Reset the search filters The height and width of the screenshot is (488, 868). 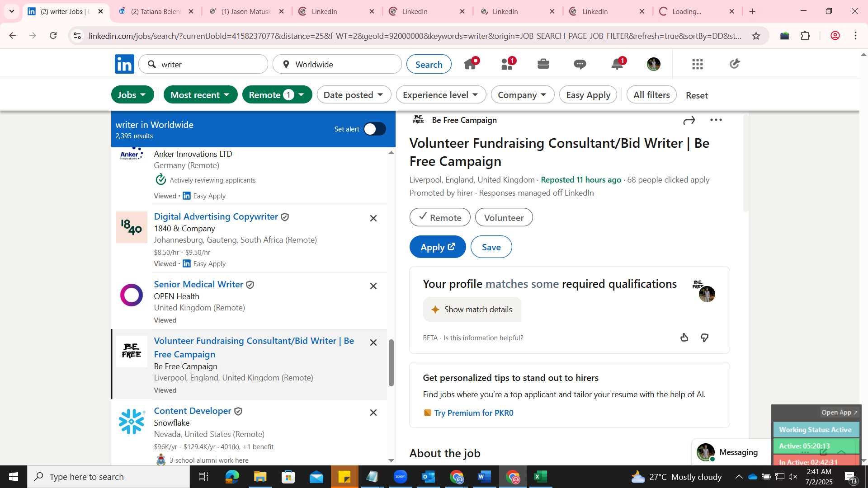[x=697, y=95]
